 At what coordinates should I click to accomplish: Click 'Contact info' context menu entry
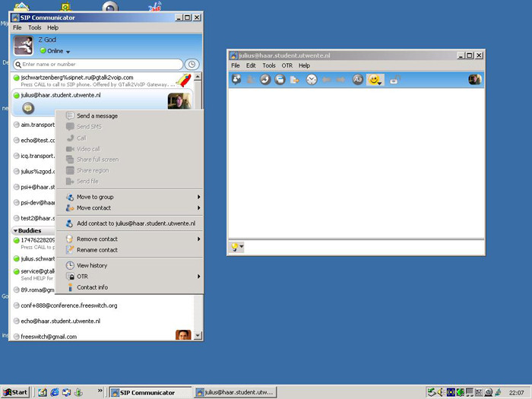pos(92,287)
